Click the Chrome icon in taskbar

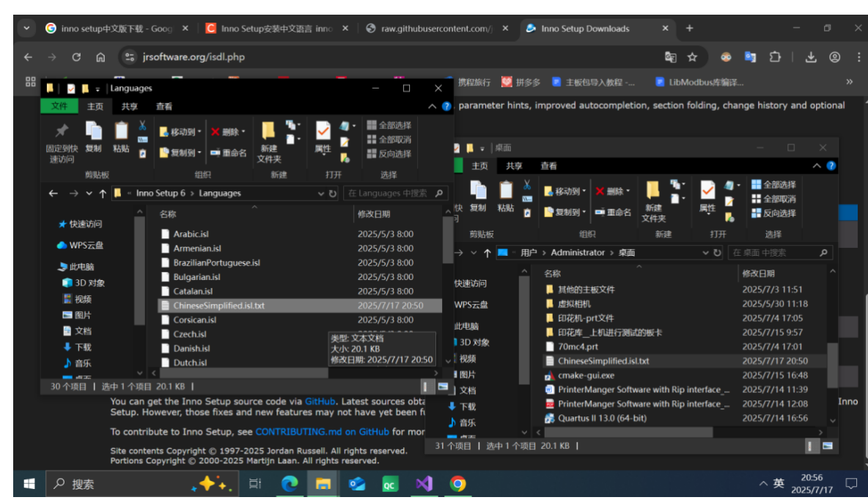tap(457, 483)
